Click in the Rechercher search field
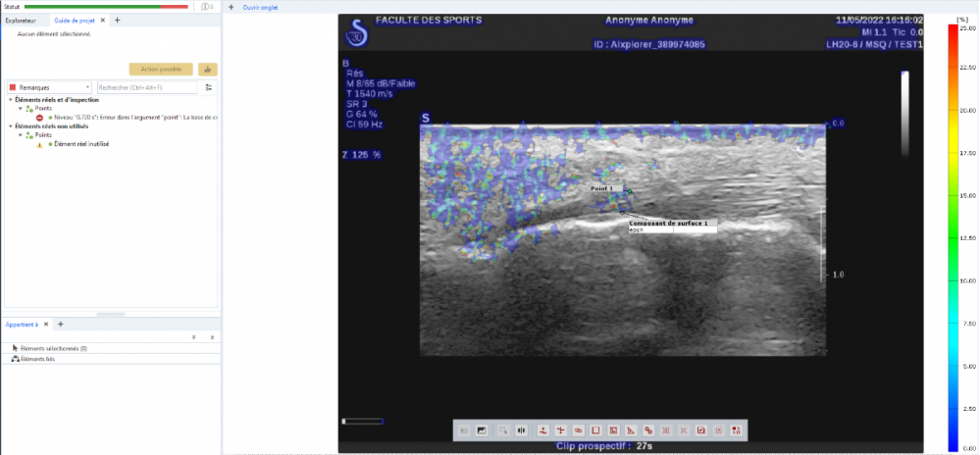The height and width of the screenshot is (455, 980). point(147,87)
